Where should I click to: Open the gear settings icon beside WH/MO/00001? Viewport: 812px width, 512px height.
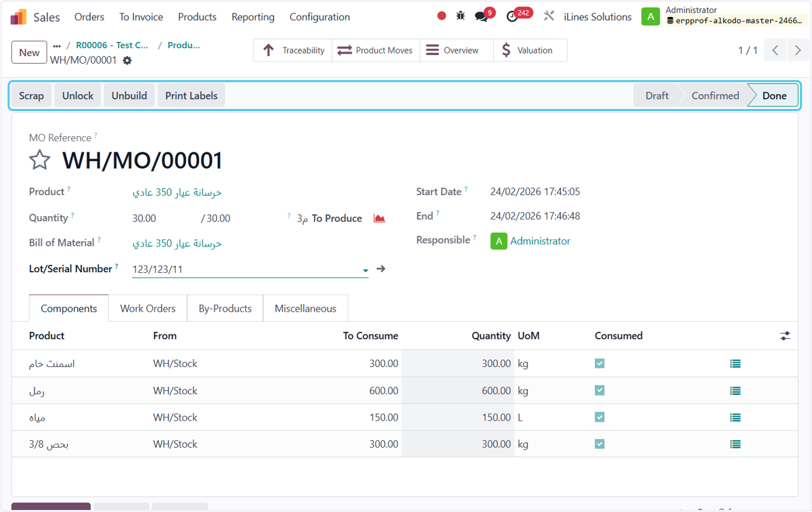[x=127, y=60]
